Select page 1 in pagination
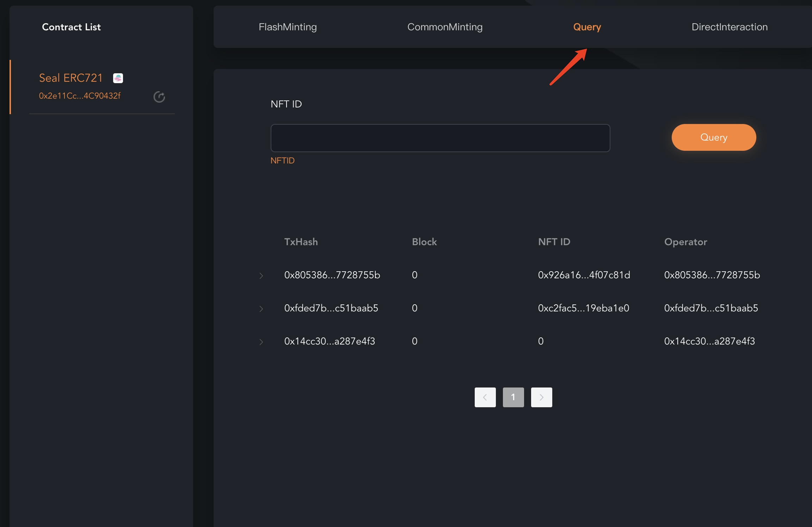 pyautogui.click(x=513, y=397)
